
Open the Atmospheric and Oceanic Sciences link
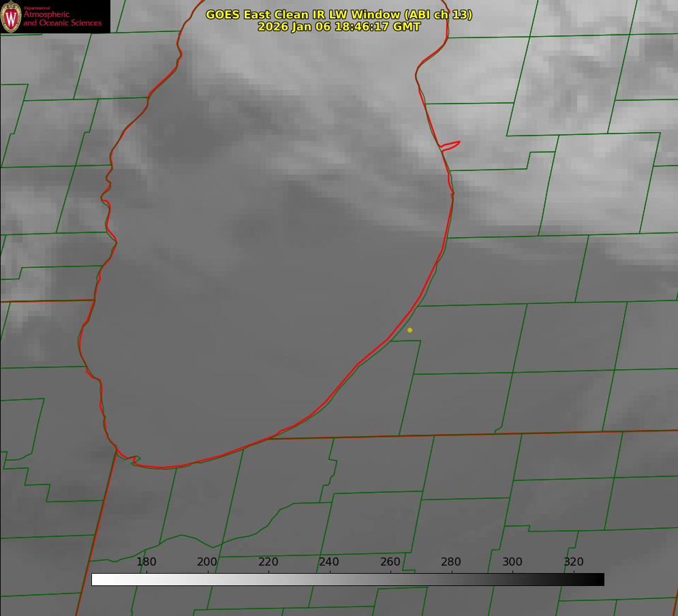62,18
